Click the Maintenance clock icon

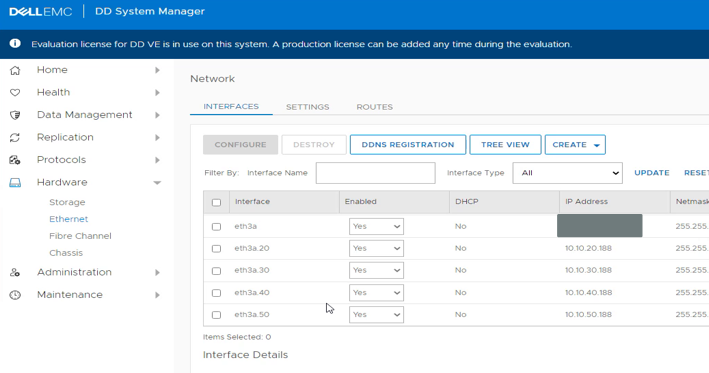coord(15,295)
